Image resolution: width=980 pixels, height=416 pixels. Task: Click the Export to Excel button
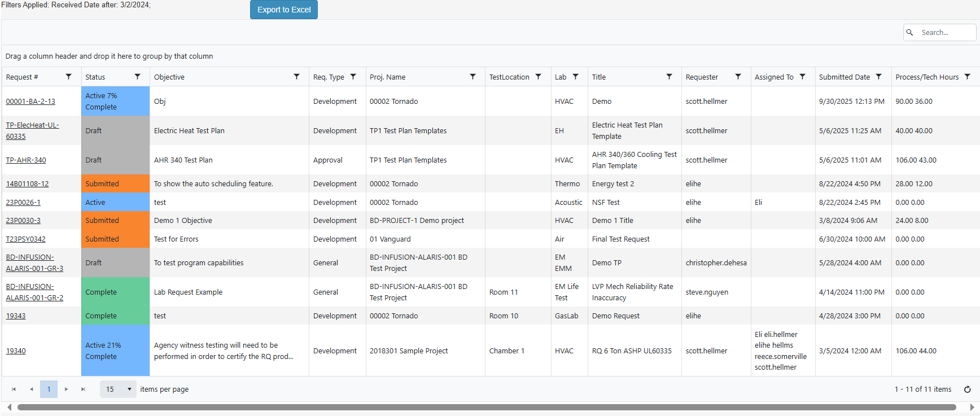[x=283, y=10]
